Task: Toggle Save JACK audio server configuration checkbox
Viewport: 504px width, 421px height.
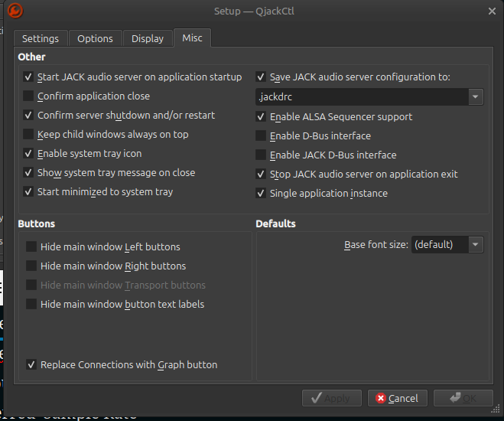Action: tap(261, 77)
